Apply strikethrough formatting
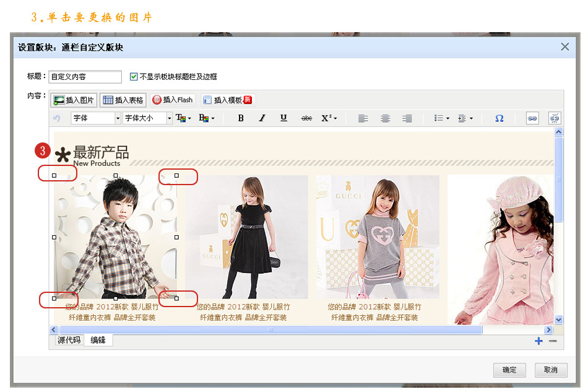The height and width of the screenshot is (392, 588). [x=306, y=118]
